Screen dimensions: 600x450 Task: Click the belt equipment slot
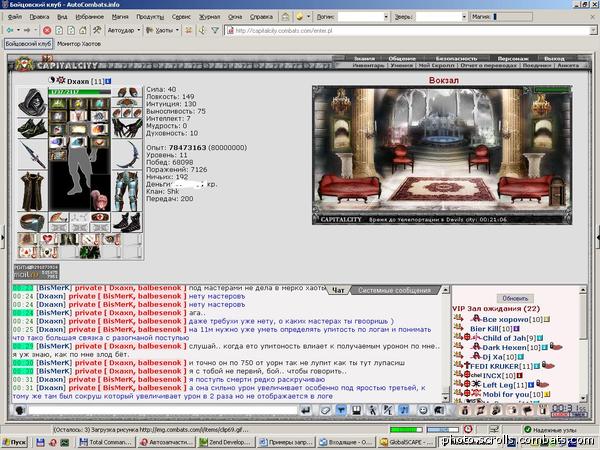pos(33,222)
